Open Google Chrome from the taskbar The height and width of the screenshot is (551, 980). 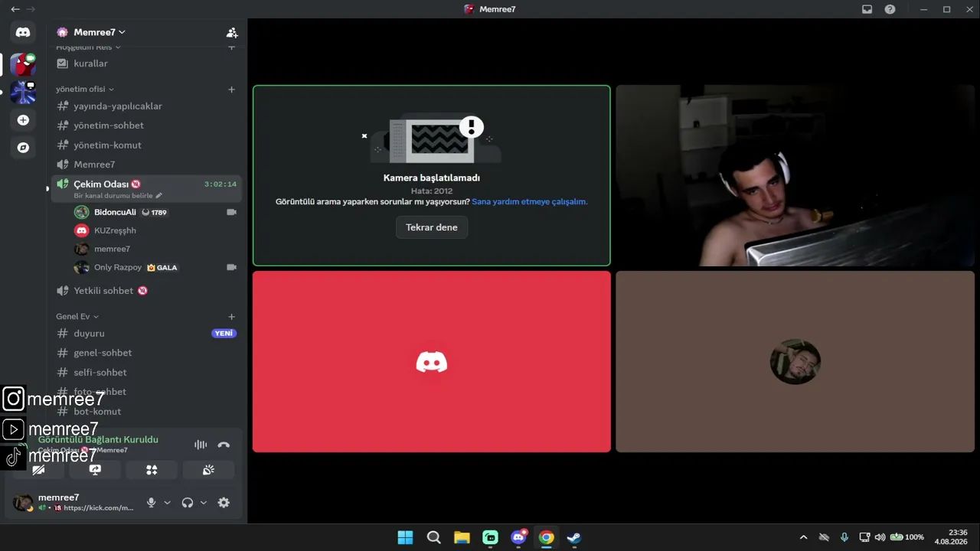pyautogui.click(x=546, y=537)
